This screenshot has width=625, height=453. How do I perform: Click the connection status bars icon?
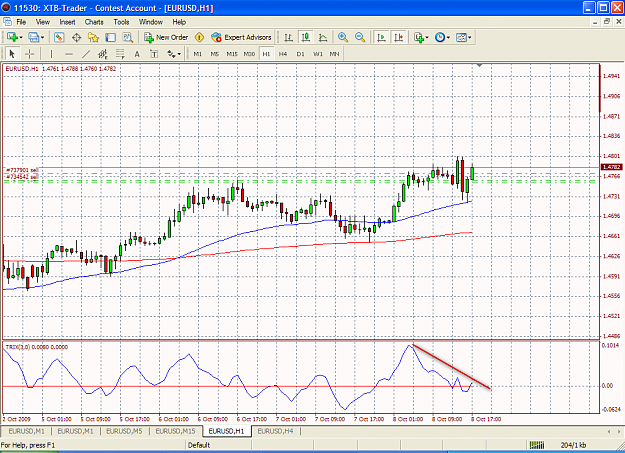click(537, 445)
